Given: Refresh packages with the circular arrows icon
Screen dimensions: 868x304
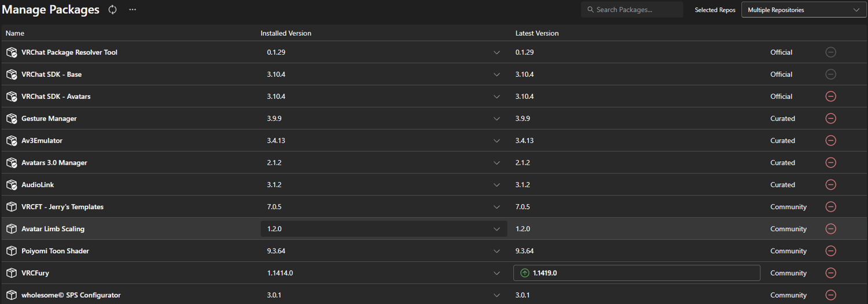Looking at the screenshot, I should pyautogui.click(x=113, y=10).
